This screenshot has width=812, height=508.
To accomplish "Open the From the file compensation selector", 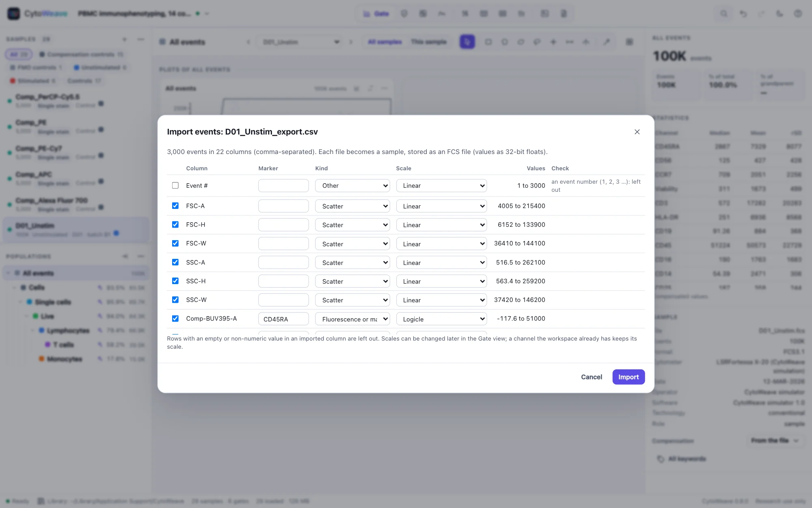I will tap(775, 441).
